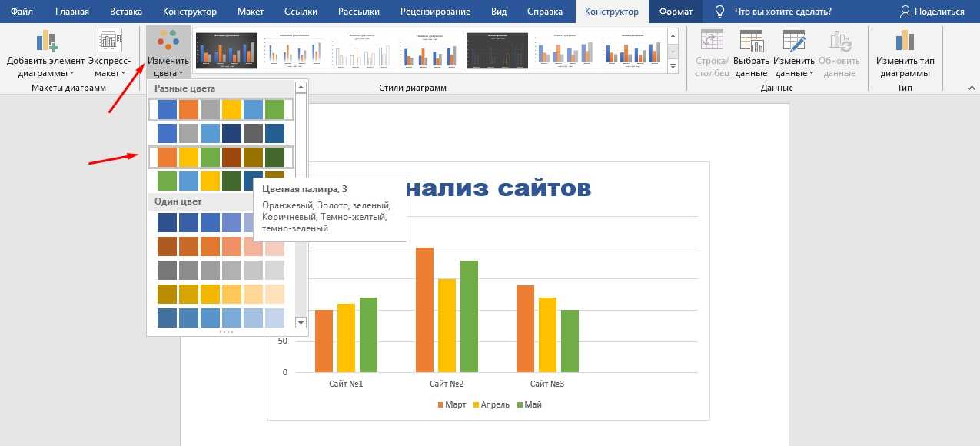Open the Express Layout icon menu
980x446 pixels.
tap(109, 42)
